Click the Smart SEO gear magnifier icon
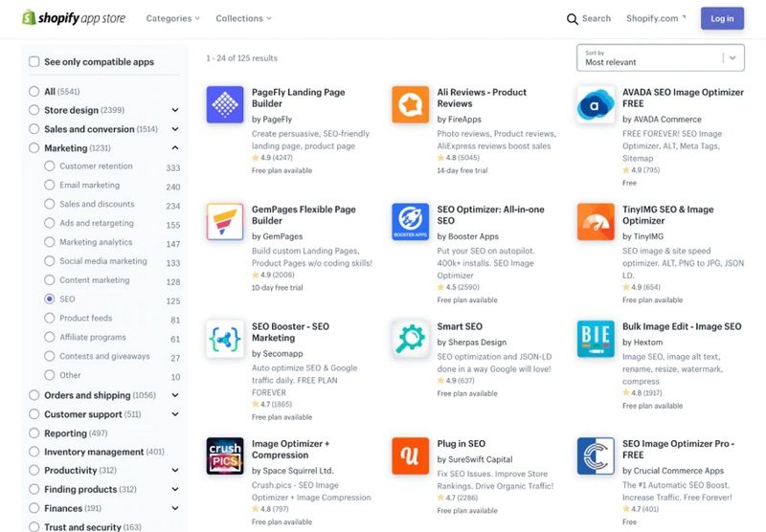The height and width of the screenshot is (532, 766). (411, 339)
